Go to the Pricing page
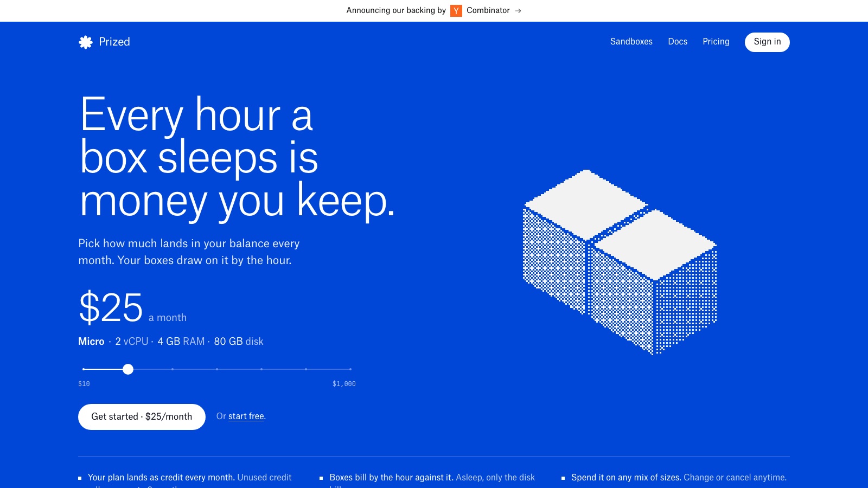868x488 pixels. [x=716, y=42]
